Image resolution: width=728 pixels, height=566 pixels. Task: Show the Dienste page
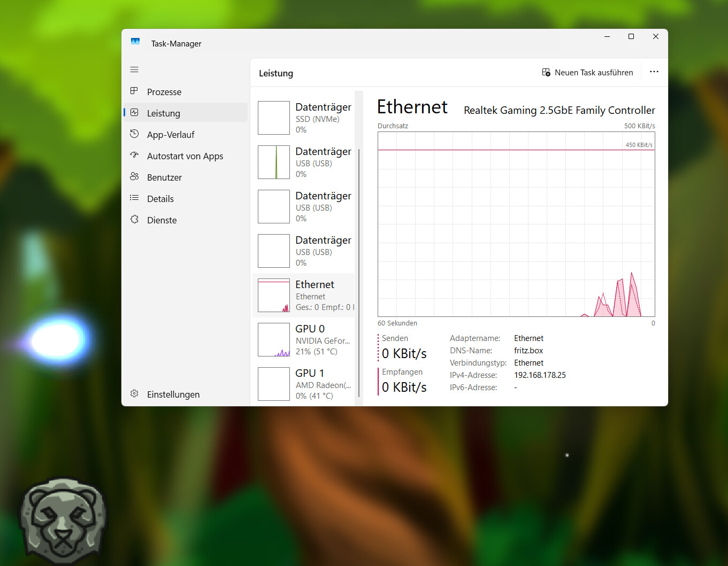186,220
